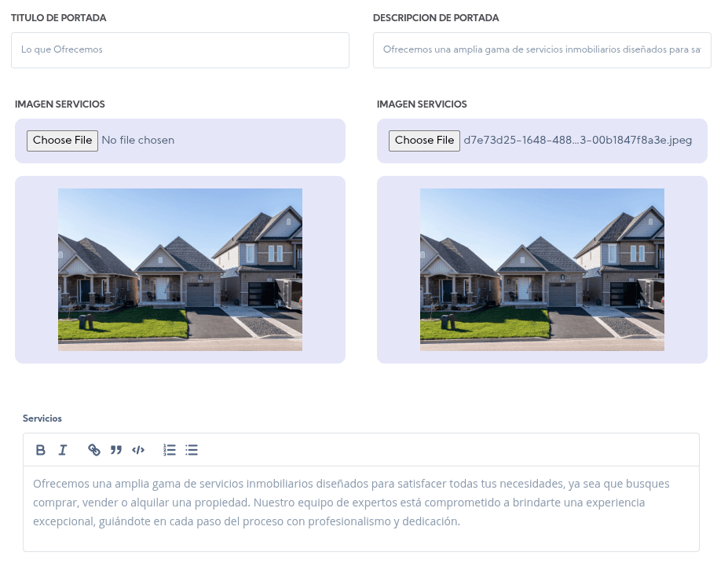Click the 'No file chosen' text
This screenshot has width=728, height=563.
pos(138,141)
